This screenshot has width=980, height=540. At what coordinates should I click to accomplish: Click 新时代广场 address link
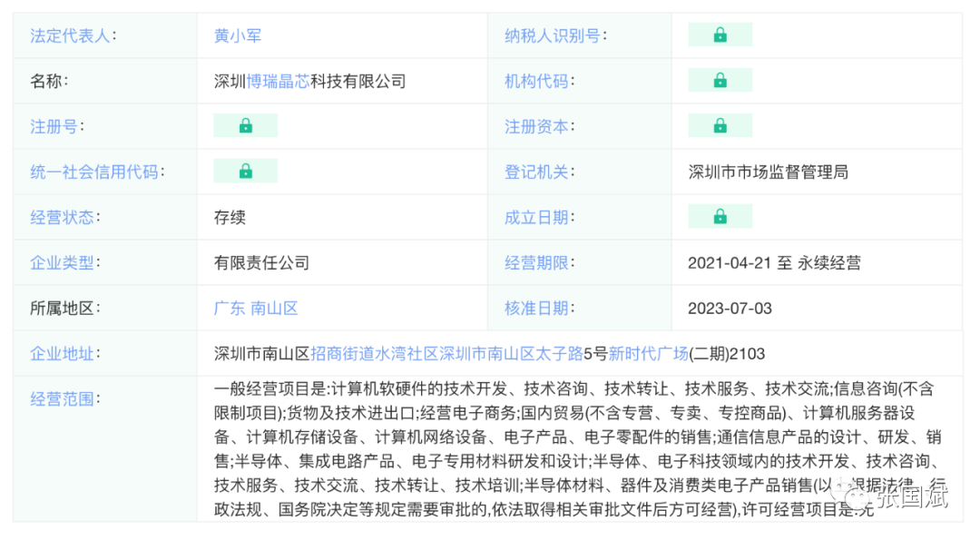648,354
